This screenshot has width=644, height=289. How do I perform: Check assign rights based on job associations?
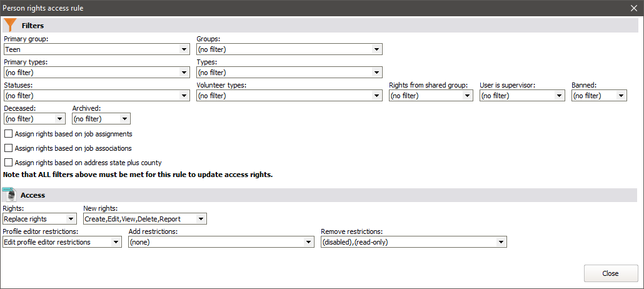coord(8,148)
